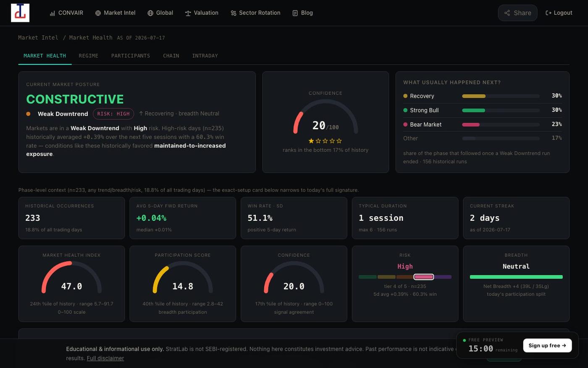588x368 pixels.
Task: Click the up arrow beside Recovering
Action: tap(141, 114)
